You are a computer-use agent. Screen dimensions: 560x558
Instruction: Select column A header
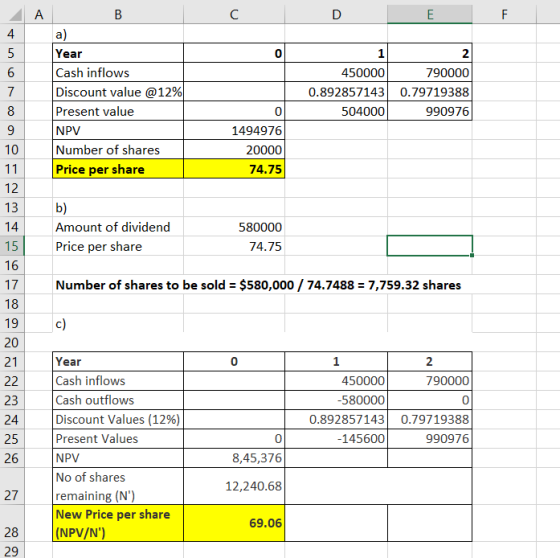pyautogui.click(x=39, y=15)
